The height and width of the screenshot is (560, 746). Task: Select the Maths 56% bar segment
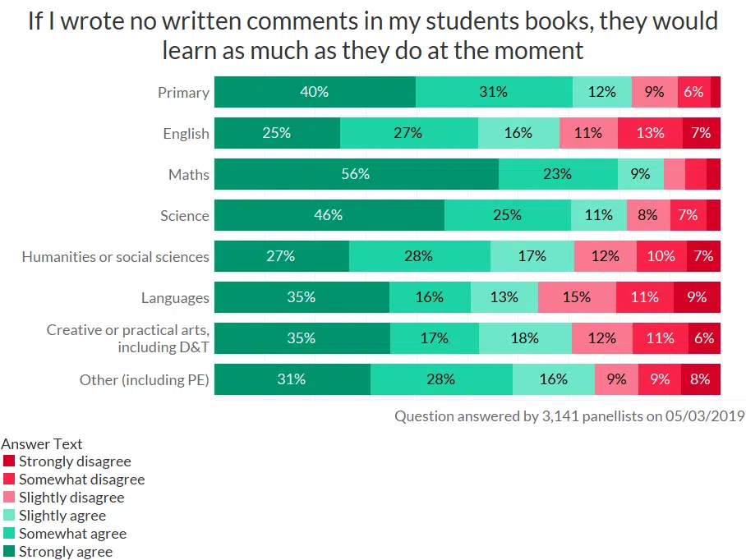(x=356, y=174)
